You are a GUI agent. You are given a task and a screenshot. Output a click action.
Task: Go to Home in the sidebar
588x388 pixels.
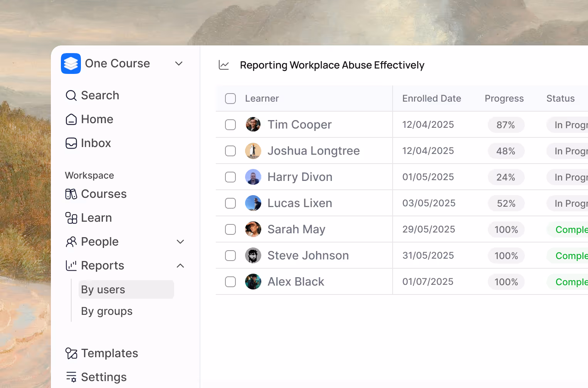[97, 119]
